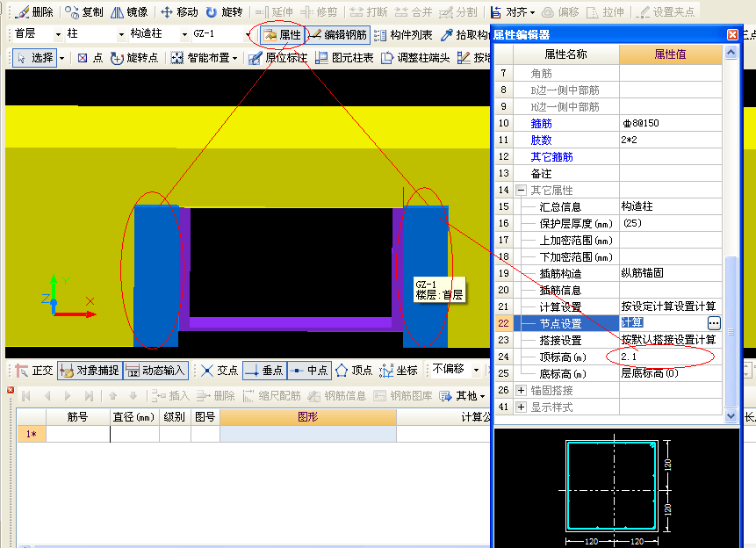Click the 图形 column header
This screenshot has width=756, height=548.
308,417
